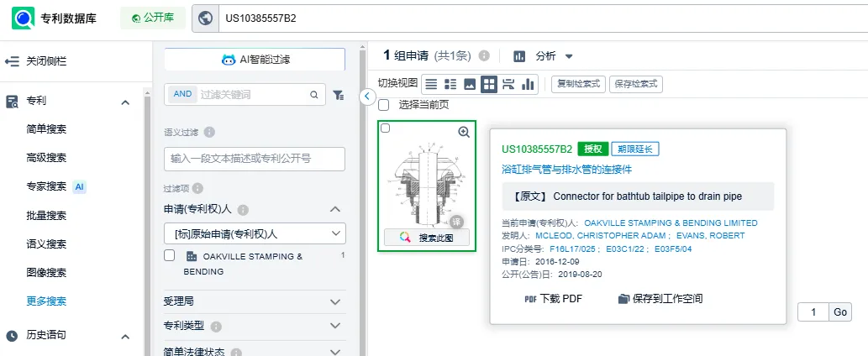Open 专家搜索 in the sidebar

(46, 187)
